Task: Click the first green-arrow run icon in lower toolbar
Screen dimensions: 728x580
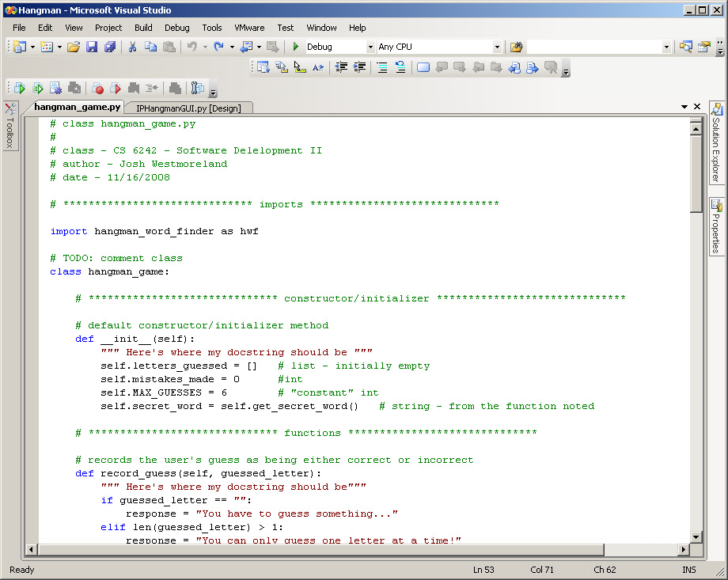Action: point(20,88)
